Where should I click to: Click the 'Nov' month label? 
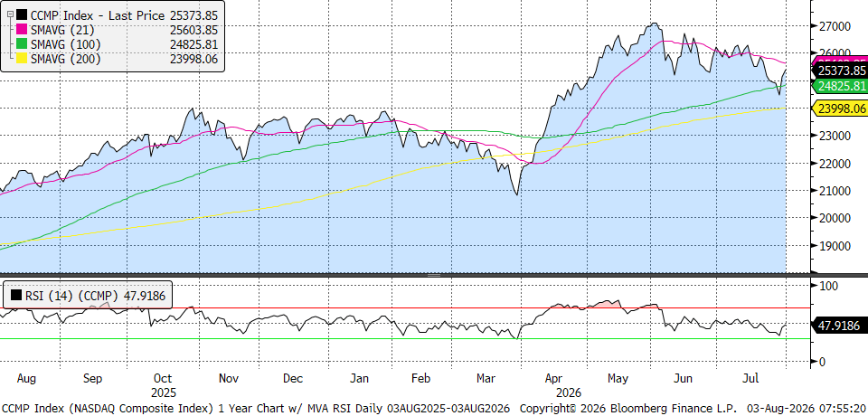228,380
